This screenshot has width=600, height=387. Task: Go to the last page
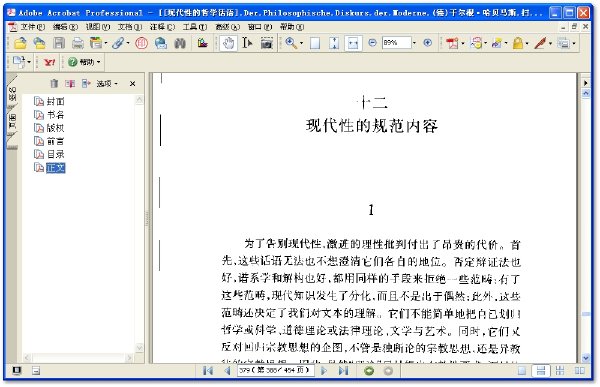click(344, 371)
